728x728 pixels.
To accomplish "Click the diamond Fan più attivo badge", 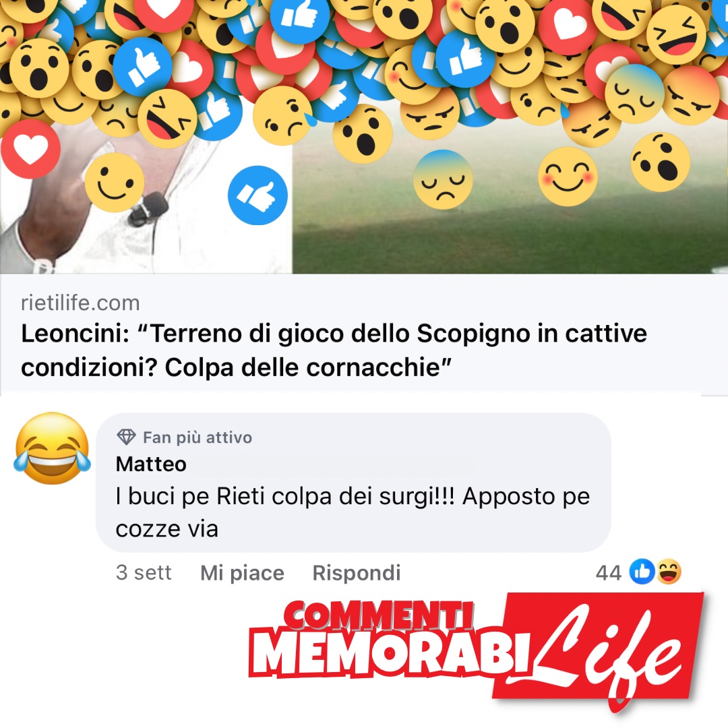I will 126,437.
